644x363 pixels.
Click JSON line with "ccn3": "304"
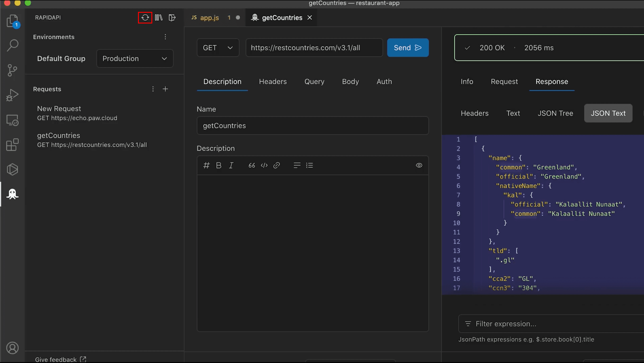(514, 288)
